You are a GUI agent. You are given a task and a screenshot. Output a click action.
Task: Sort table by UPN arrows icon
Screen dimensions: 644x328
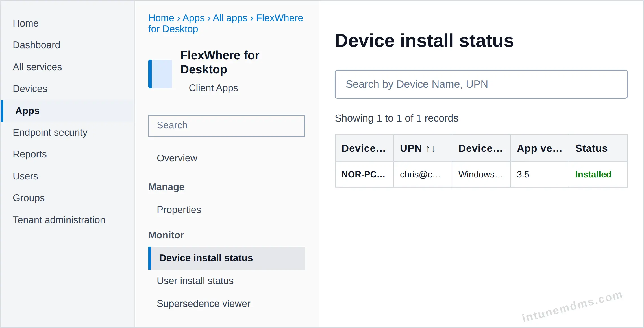[430, 149]
